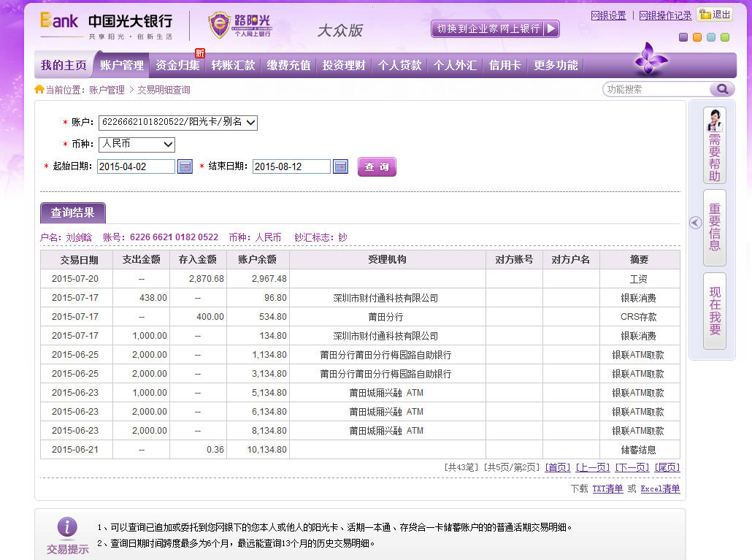Click the 退出 lock icon to log out

click(x=705, y=14)
